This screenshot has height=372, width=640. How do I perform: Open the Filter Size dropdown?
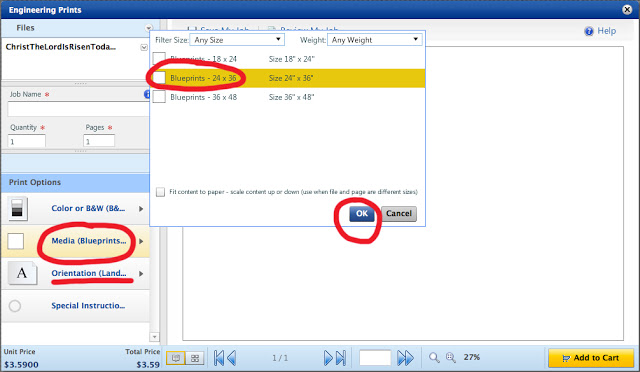tap(237, 40)
